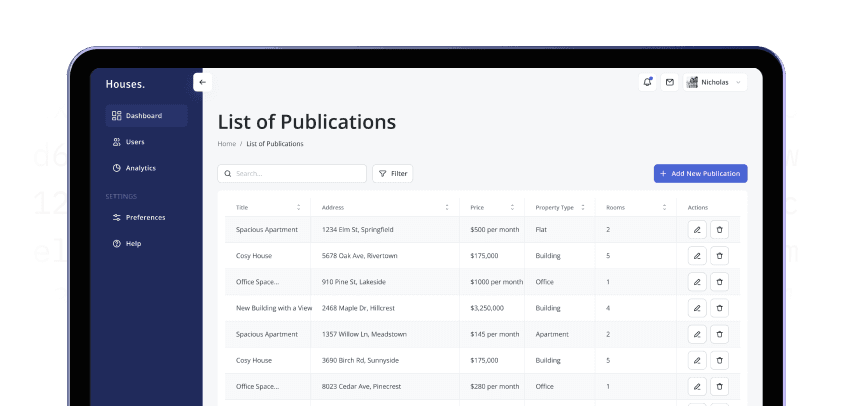Open the mail inbox icon
This screenshot has height=406, width=851.
[x=670, y=83]
